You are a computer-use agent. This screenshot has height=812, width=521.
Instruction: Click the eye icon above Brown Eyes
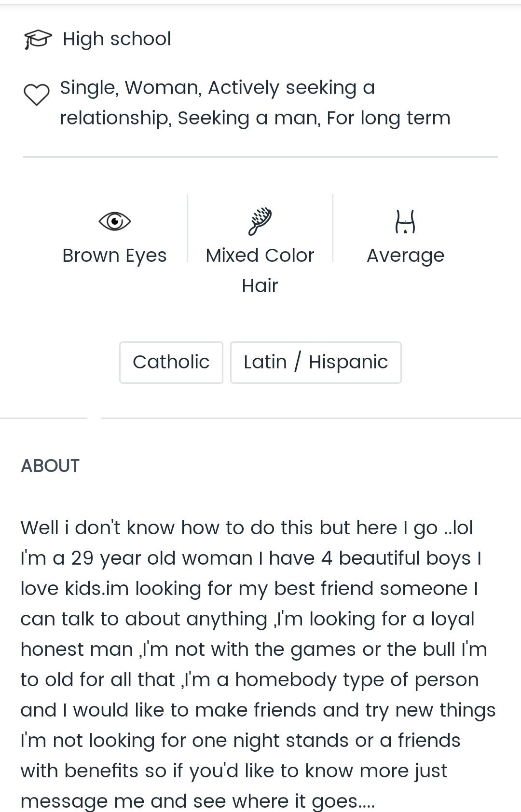[x=114, y=221]
